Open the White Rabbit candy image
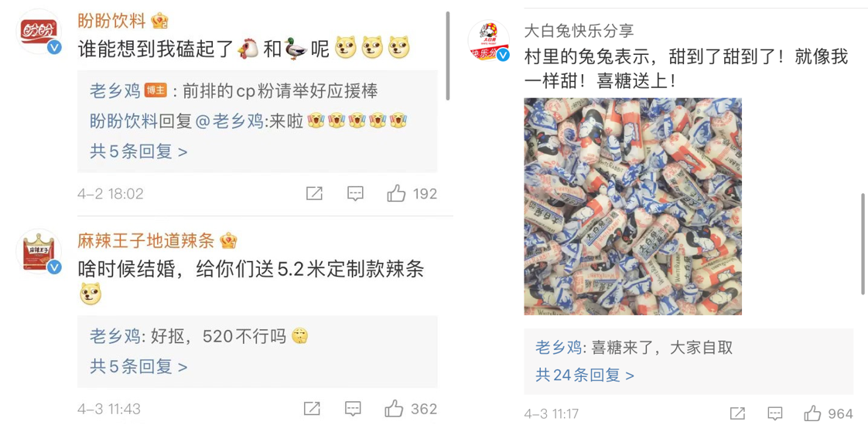This screenshot has height=425, width=868. (633, 206)
